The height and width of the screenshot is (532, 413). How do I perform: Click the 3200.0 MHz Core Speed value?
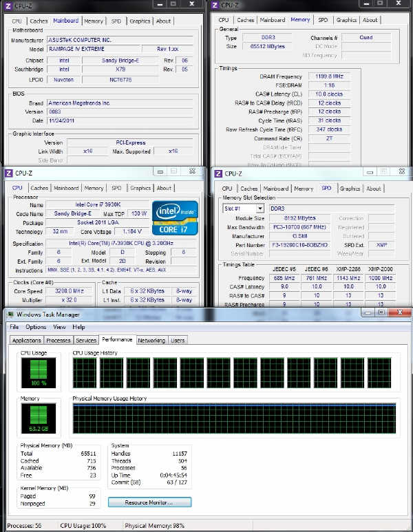(70, 291)
